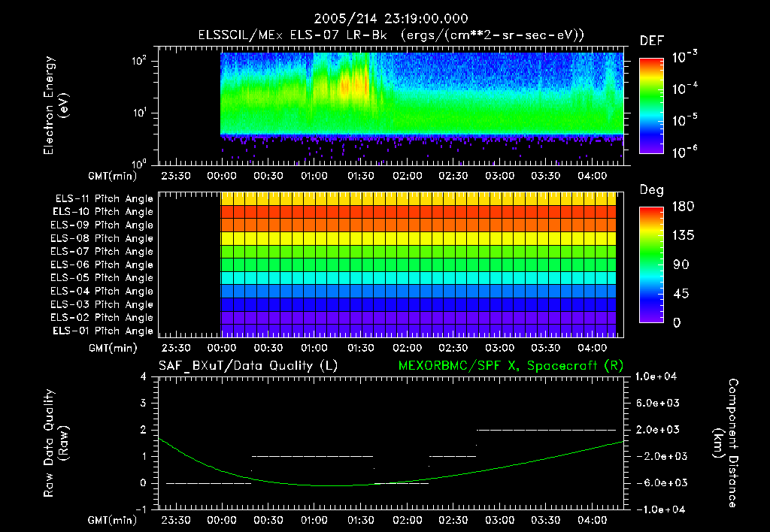
Task: Click the 180 tick on Deg color bar
Action: coord(683,207)
